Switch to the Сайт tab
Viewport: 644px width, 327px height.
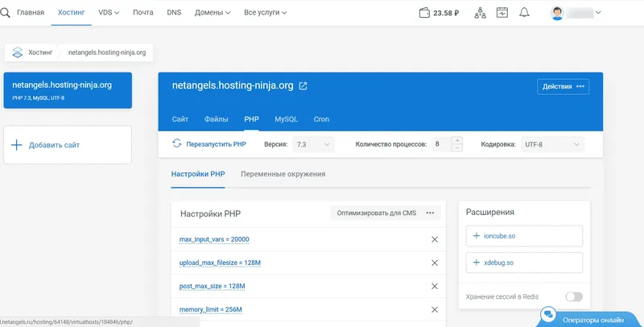click(x=180, y=119)
